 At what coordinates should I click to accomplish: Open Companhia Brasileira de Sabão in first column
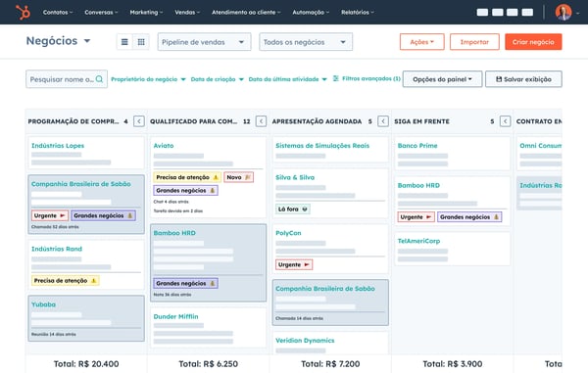[x=81, y=184]
